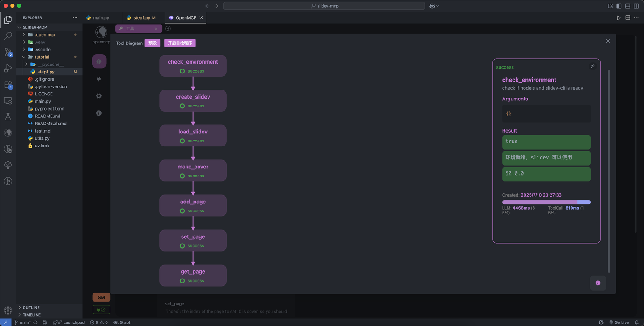Viewport: 644px width, 326px height.
Task: Open Remote Explorer in activity bar
Action: pos(8,101)
